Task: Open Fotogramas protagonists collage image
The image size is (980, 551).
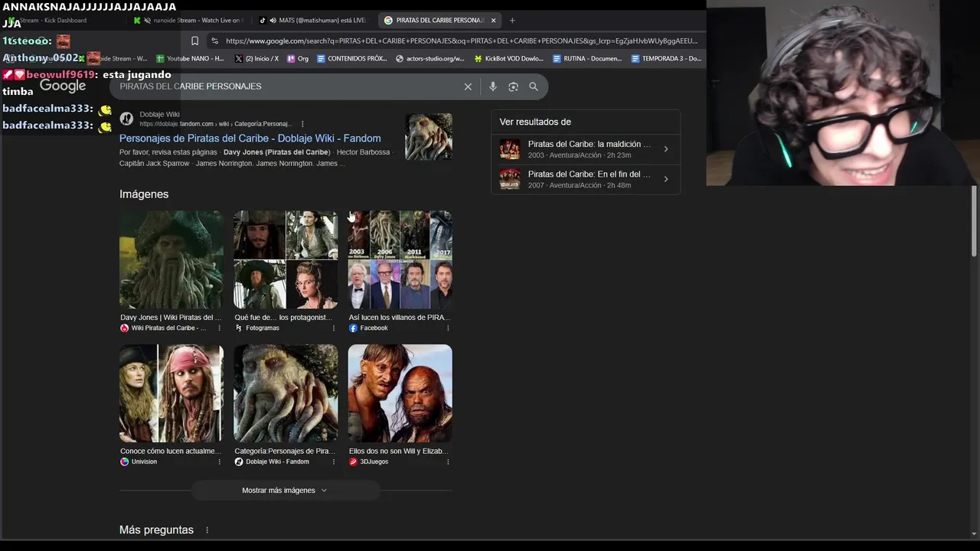Action: tap(286, 260)
